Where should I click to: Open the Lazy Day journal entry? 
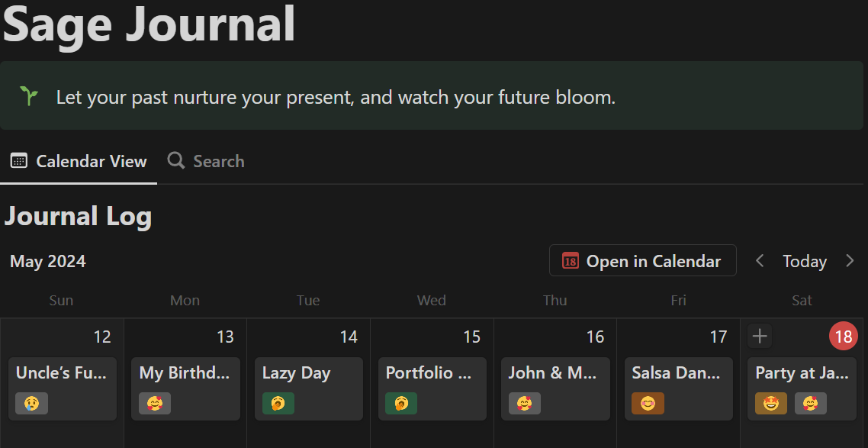(296, 373)
